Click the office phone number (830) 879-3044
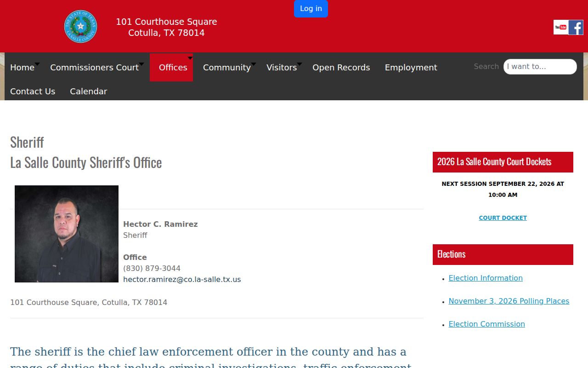 (x=152, y=269)
